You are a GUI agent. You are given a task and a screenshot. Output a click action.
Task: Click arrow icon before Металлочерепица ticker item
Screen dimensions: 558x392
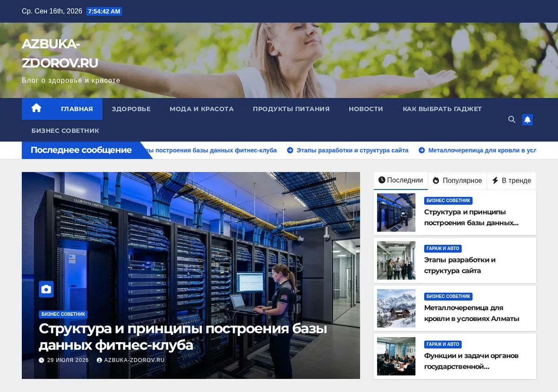point(422,150)
